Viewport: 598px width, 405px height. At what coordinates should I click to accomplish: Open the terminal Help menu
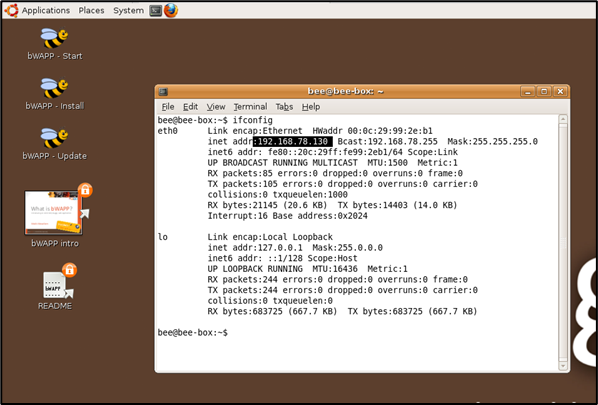click(311, 107)
